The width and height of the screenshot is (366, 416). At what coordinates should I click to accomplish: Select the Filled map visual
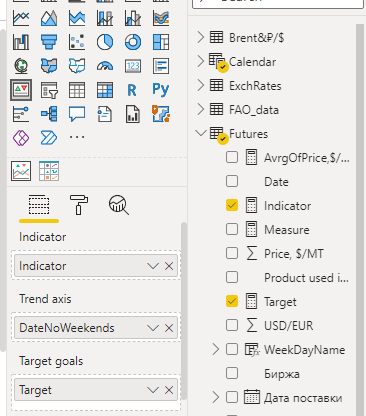(49, 66)
